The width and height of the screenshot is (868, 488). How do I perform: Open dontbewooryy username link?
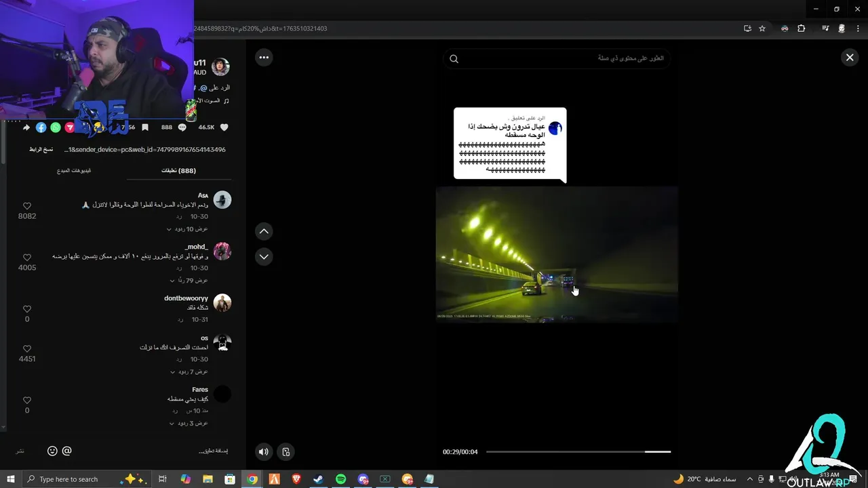point(186,298)
